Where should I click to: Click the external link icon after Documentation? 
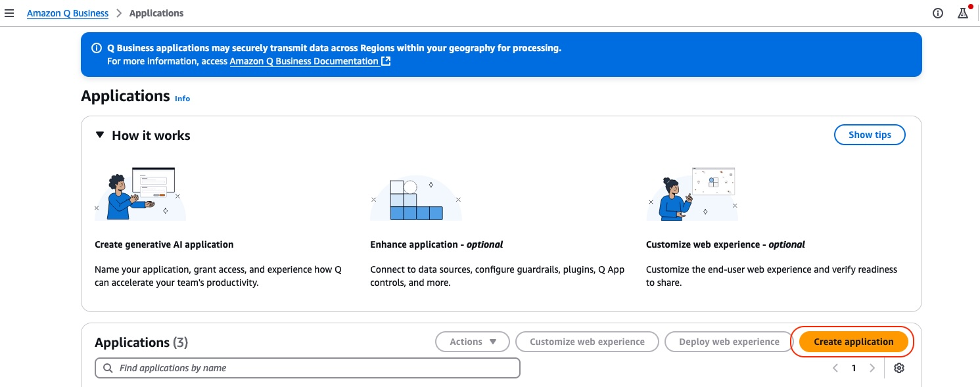point(386,60)
